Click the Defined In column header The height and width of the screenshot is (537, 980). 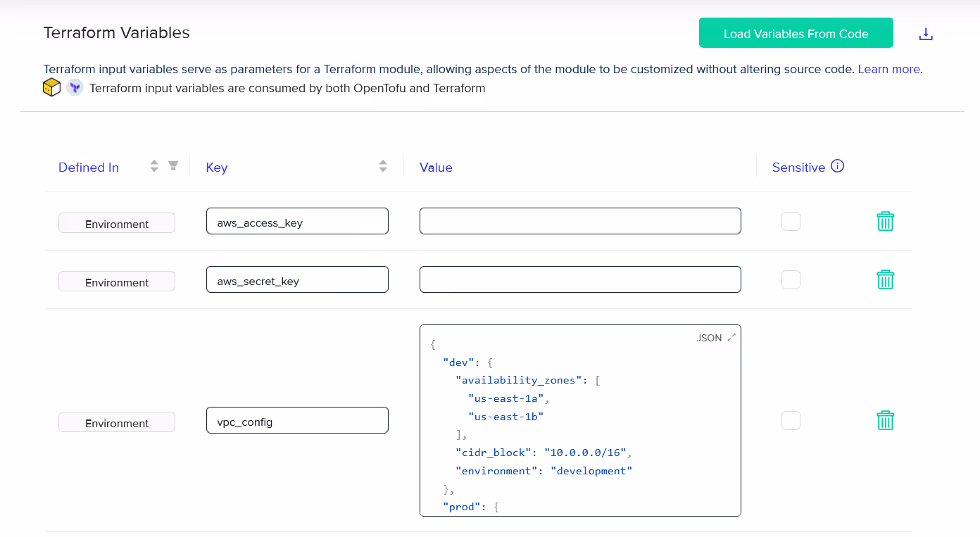tap(89, 168)
